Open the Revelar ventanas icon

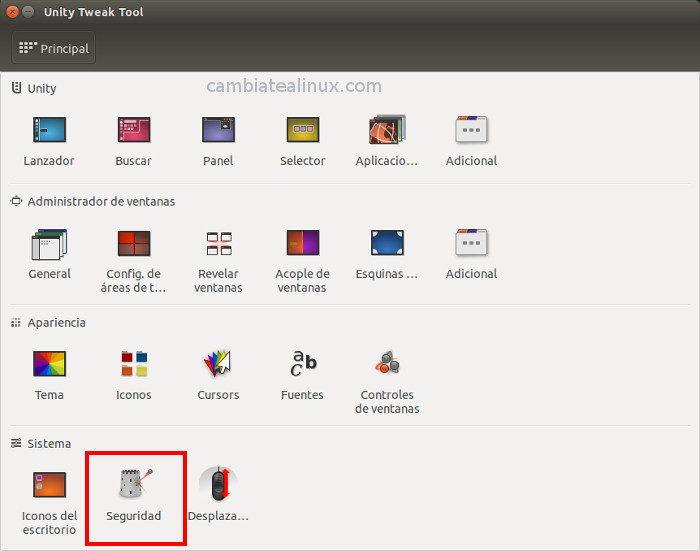tap(219, 244)
